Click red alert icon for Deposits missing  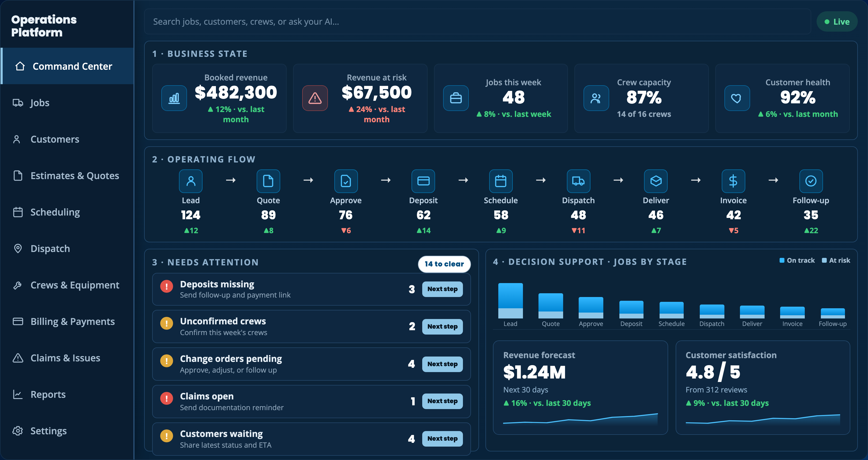click(166, 286)
